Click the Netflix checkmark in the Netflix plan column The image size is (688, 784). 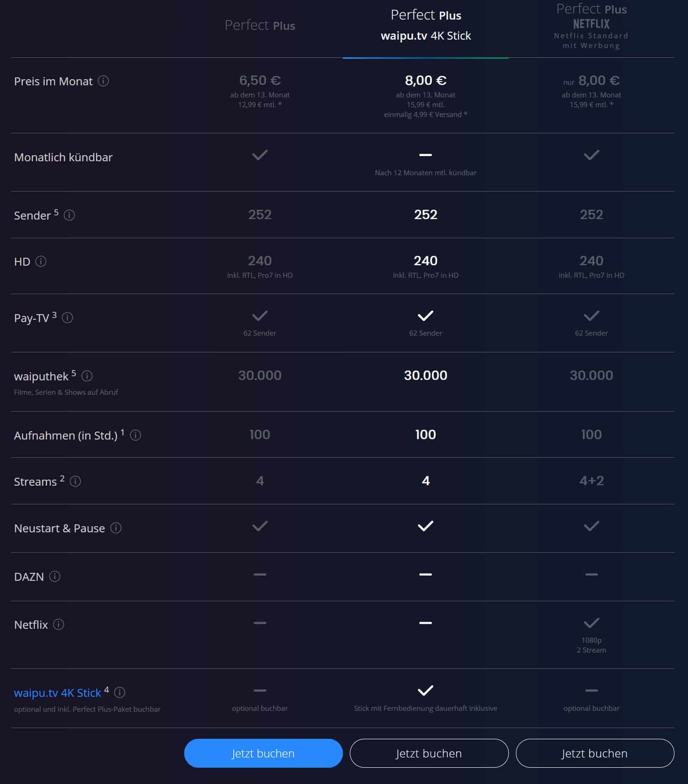591,623
